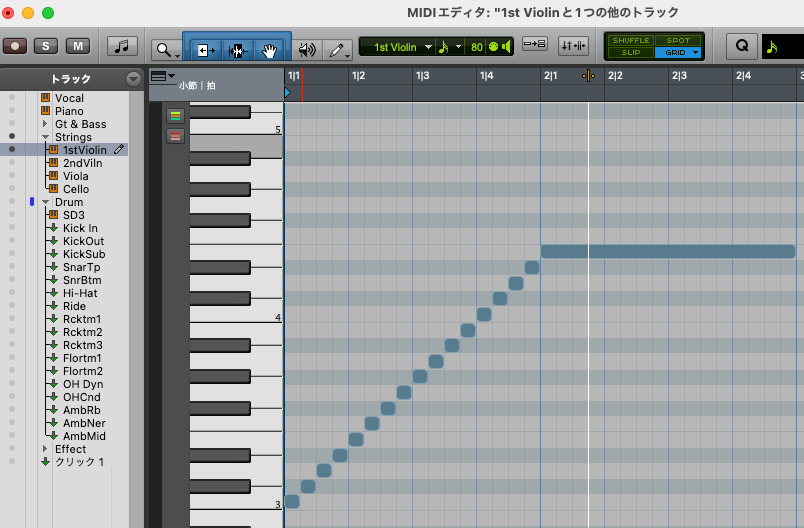
Task: Toggle show dot for Vocal track
Action: pos(12,97)
